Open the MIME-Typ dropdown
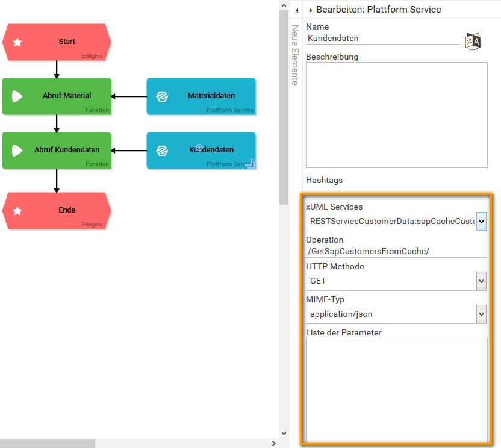This screenshot has height=448, width=501. 481,314
